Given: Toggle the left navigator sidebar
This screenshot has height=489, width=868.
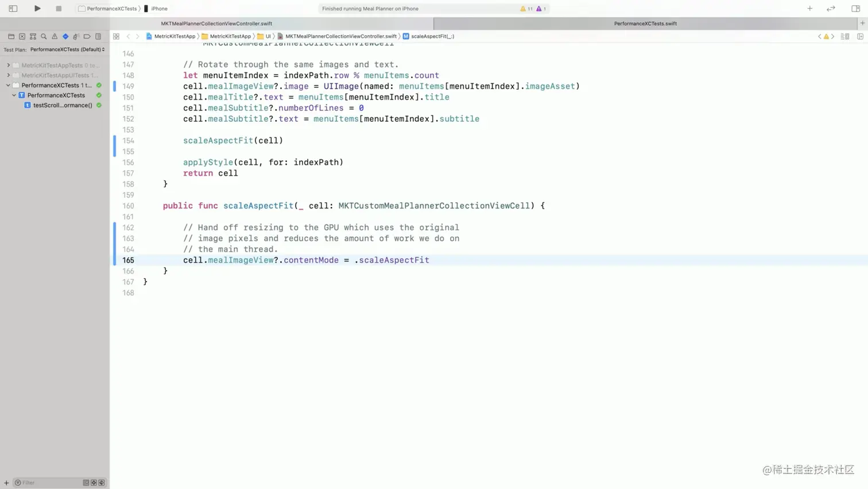Looking at the screenshot, I should 13,9.
